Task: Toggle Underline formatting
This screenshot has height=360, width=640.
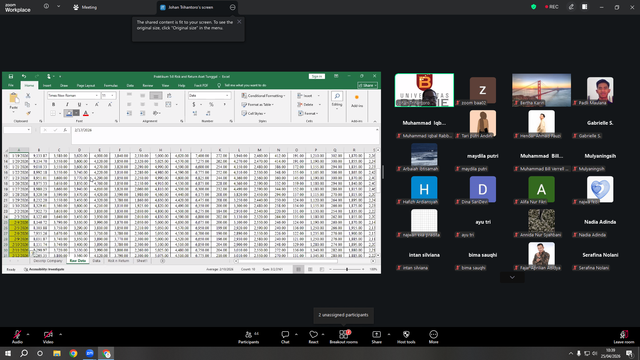Action: click(x=79, y=104)
